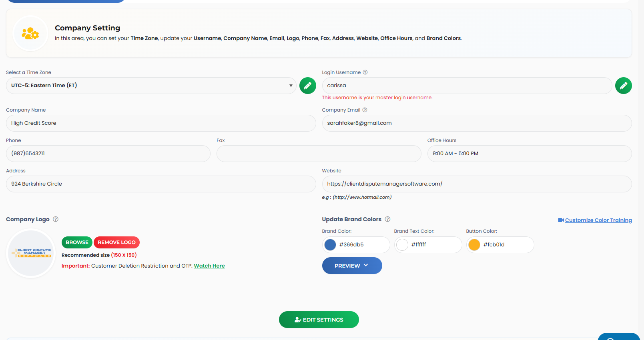Click the Company Name input field
644x340 pixels.
coord(161,123)
